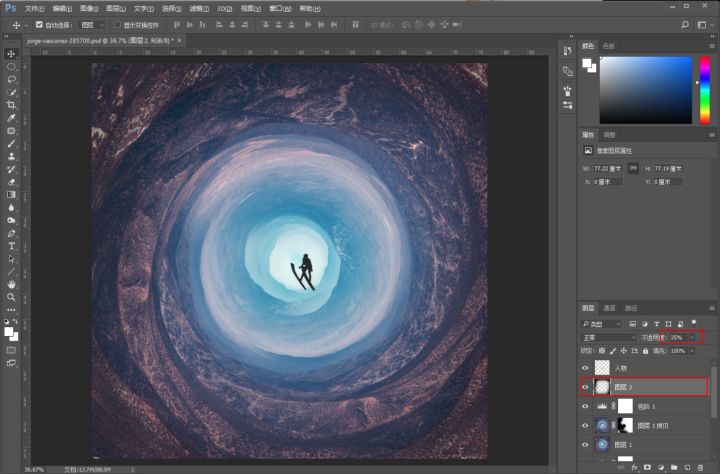This screenshot has width=720, height=474.
Task: Select the Move tool in the toolbox
Action: point(12,53)
